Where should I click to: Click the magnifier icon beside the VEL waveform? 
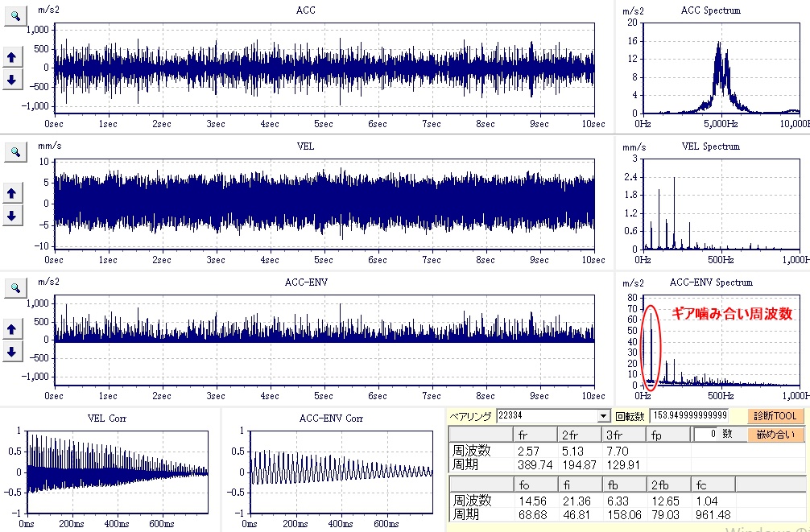pyautogui.click(x=15, y=151)
